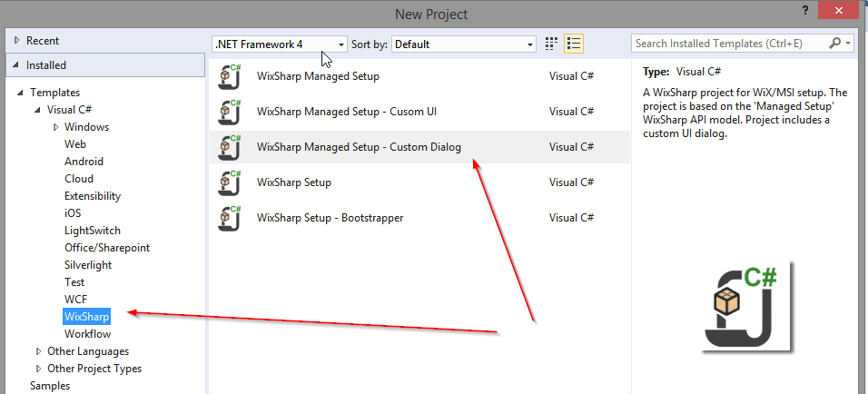The height and width of the screenshot is (394, 868).
Task: Open the Sort by Default dropdown
Action: pyautogui.click(x=464, y=44)
